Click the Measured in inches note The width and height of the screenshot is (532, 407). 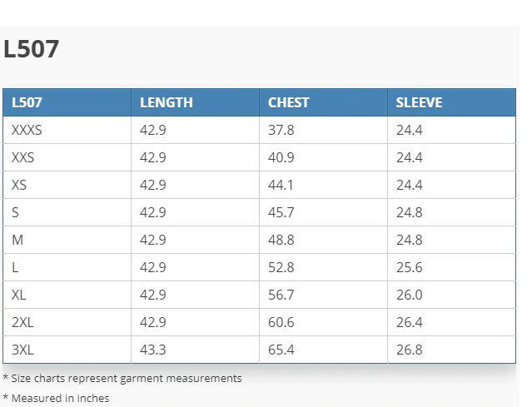pyautogui.click(x=60, y=398)
